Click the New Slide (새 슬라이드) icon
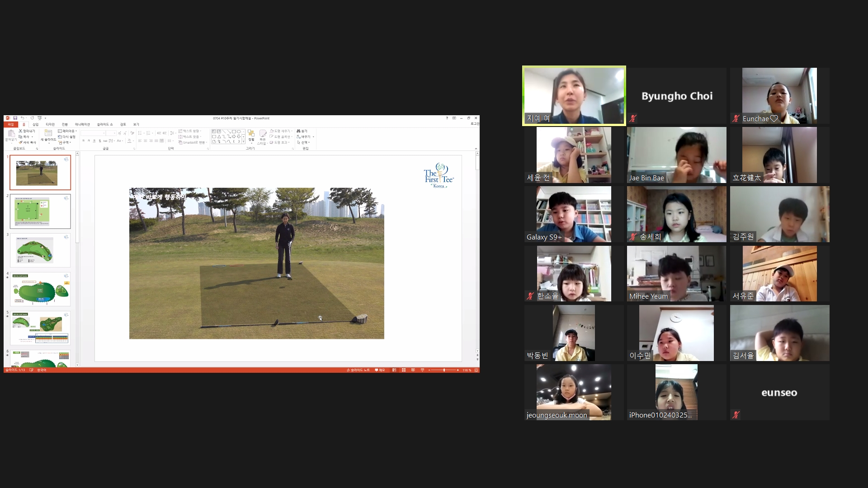This screenshot has width=868, height=488. 48,133
